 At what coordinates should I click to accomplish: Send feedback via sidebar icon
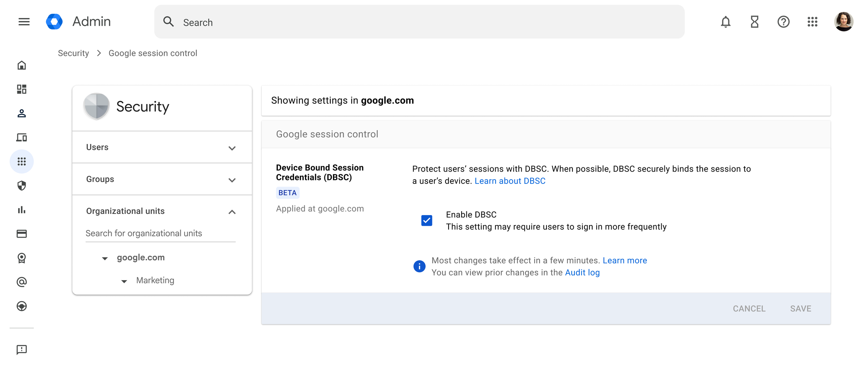pos(22,350)
